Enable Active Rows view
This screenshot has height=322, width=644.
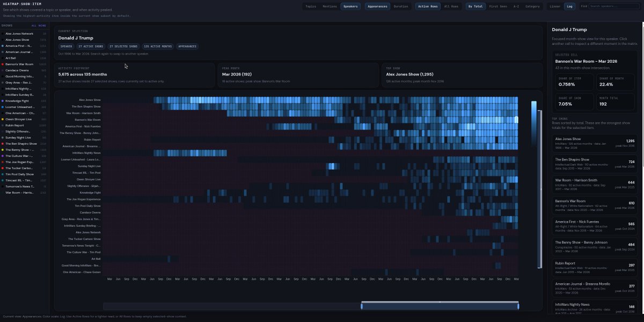coord(428,6)
